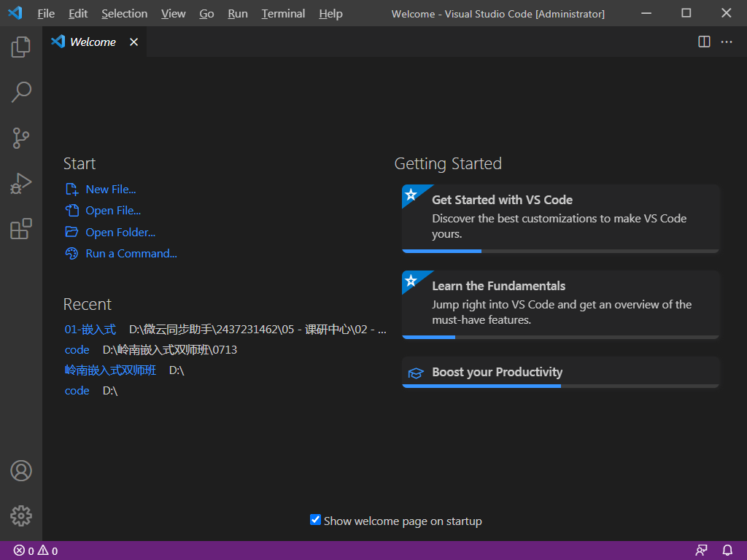The width and height of the screenshot is (747, 560).
Task: Click the Open File... link
Action: [x=113, y=211]
